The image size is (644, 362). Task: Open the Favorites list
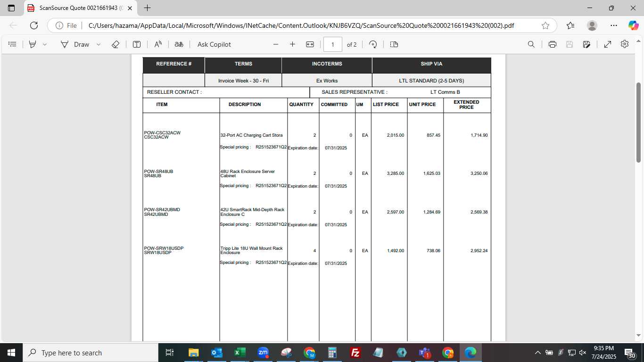[x=570, y=25]
